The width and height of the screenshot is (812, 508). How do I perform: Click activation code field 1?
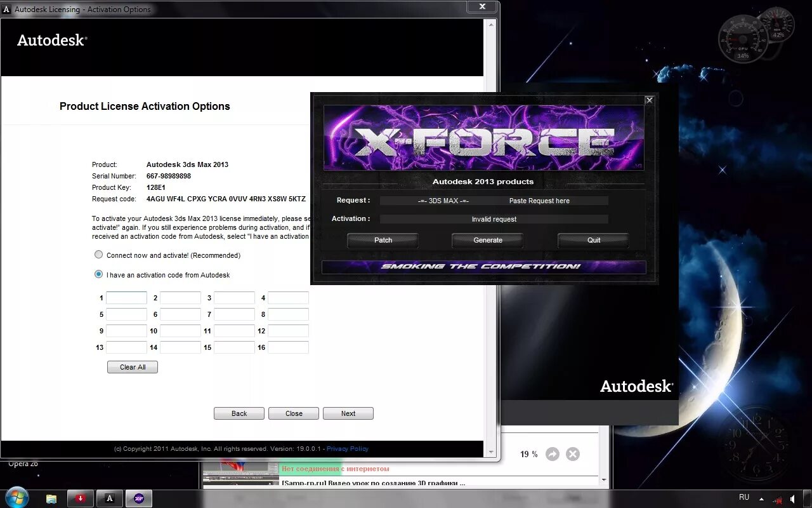click(126, 298)
